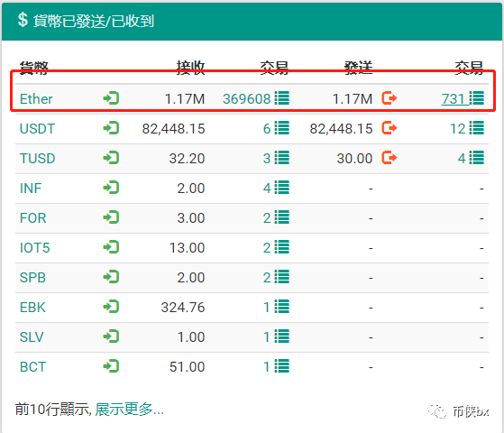504x433 pixels.
Task: Click the green receive icon in TUSD row
Action: coord(111,158)
